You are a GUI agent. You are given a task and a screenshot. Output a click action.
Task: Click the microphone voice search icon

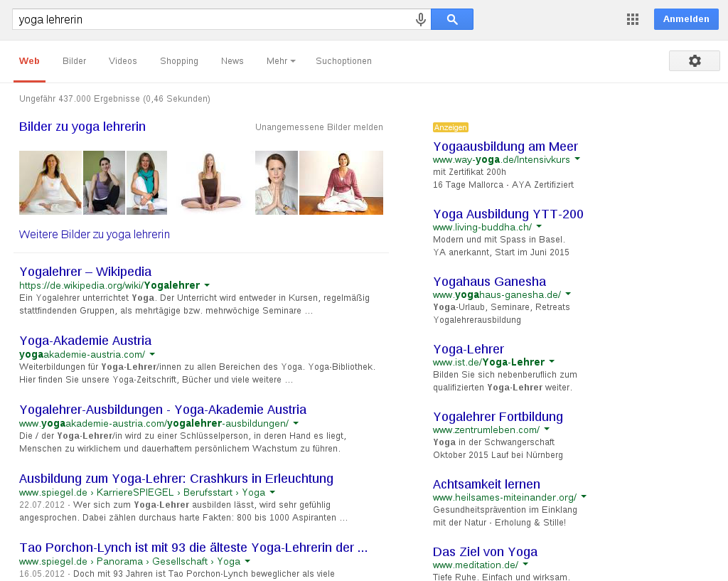[421, 19]
